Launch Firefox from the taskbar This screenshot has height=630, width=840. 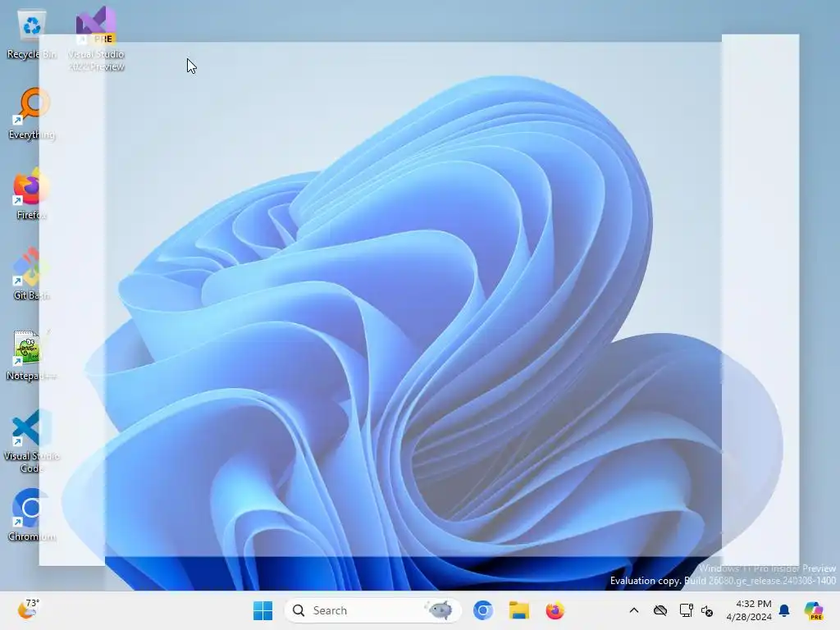coord(555,610)
